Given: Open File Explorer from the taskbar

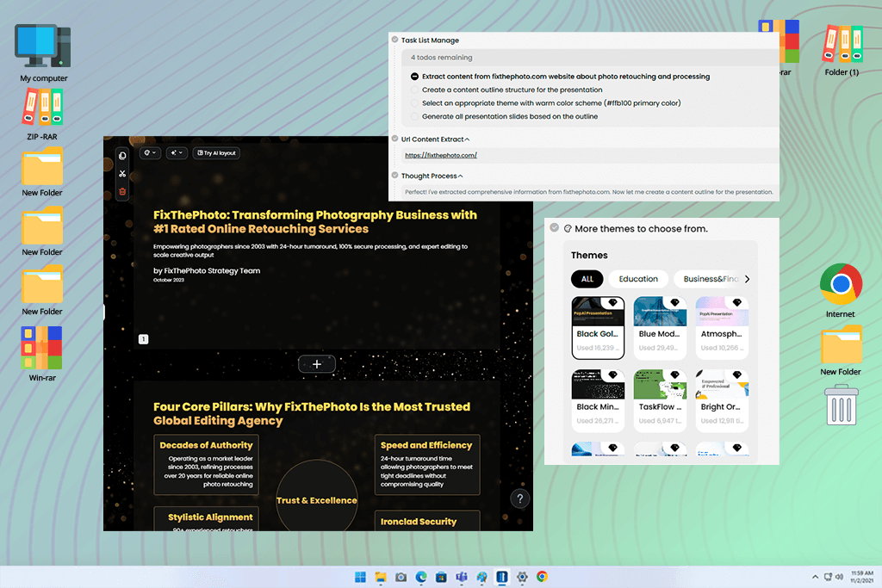Looking at the screenshot, I should click(381, 577).
